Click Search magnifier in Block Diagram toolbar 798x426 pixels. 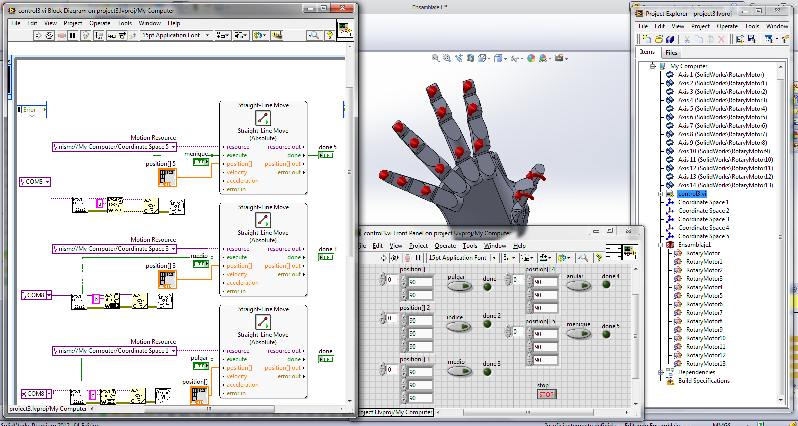tap(314, 35)
